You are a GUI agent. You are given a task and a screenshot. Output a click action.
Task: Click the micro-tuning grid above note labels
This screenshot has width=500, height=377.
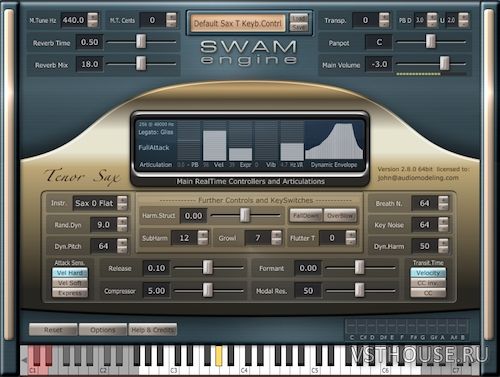click(x=406, y=326)
